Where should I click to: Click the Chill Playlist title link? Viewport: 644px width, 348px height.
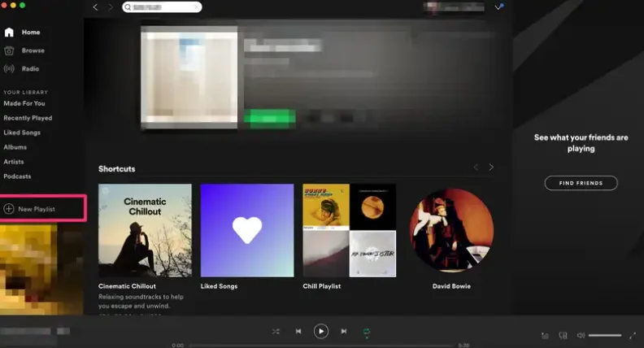click(x=321, y=286)
